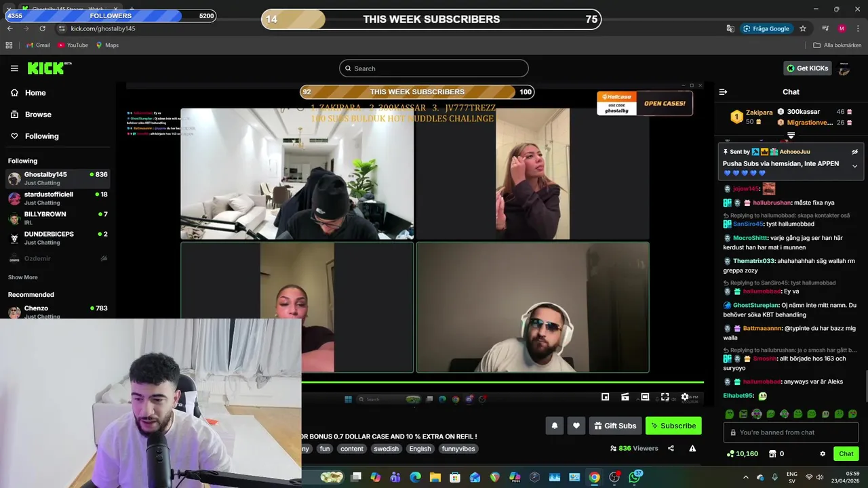
Task: Open chat settings gear icon
Action: (823, 453)
